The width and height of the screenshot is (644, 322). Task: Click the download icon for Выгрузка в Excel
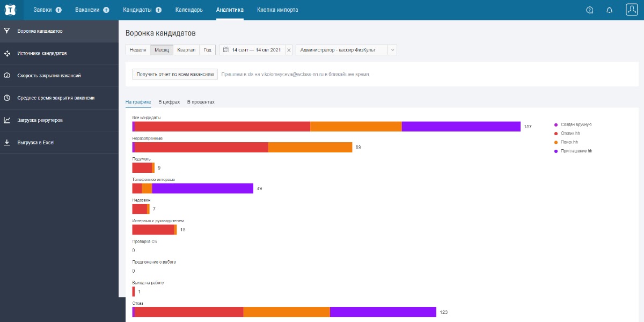7,142
